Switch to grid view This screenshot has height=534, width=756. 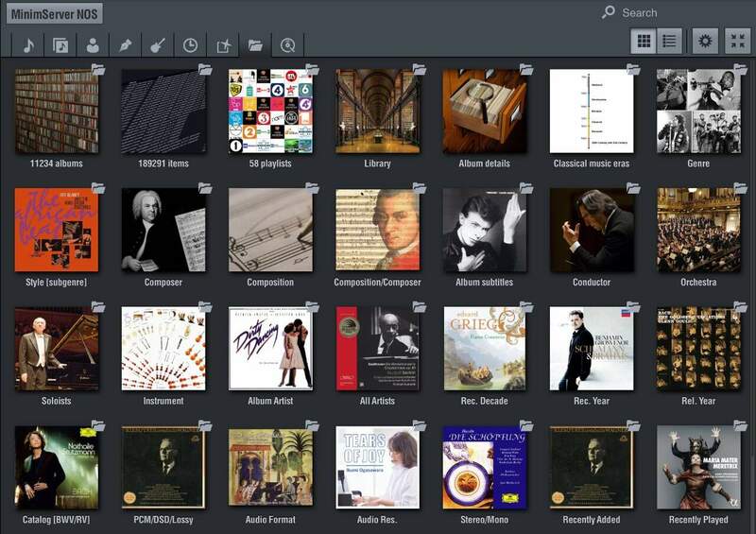click(644, 41)
